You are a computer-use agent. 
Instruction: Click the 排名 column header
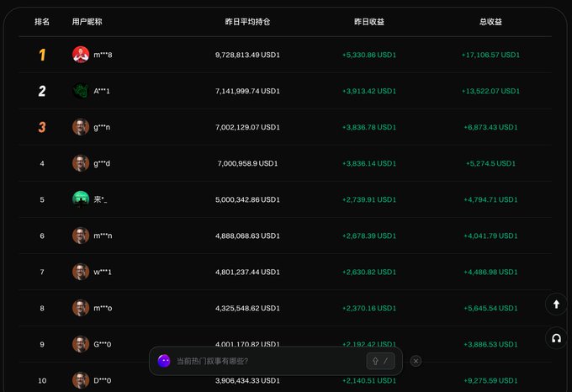point(42,22)
